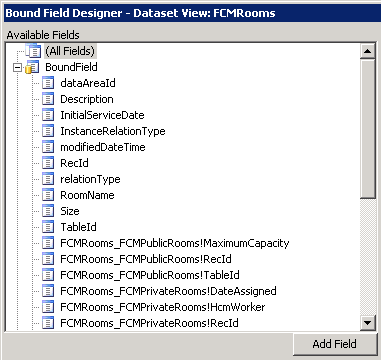
Task: Click the icon beside InitialServiceDate
Action: tap(48, 115)
